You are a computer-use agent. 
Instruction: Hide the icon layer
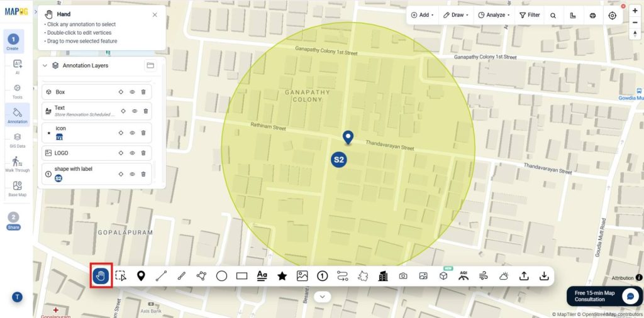point(132,133)
